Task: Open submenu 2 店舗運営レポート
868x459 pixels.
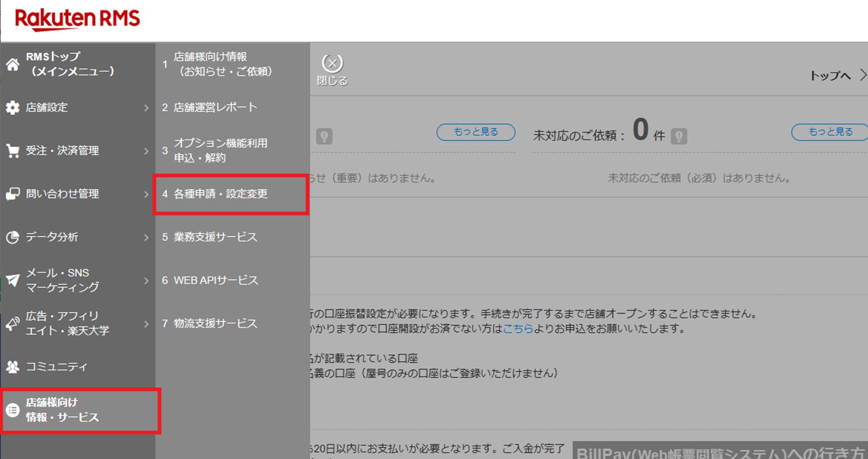Action: click(232, 108)
